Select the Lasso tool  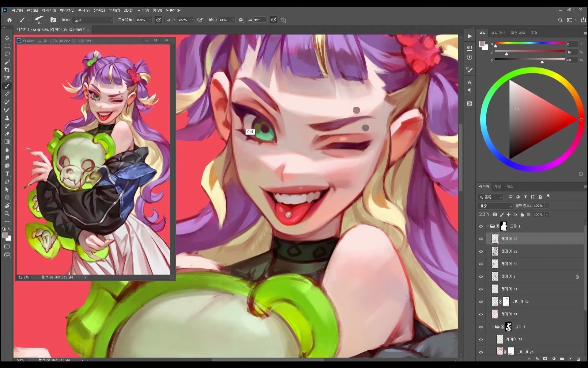7,54
